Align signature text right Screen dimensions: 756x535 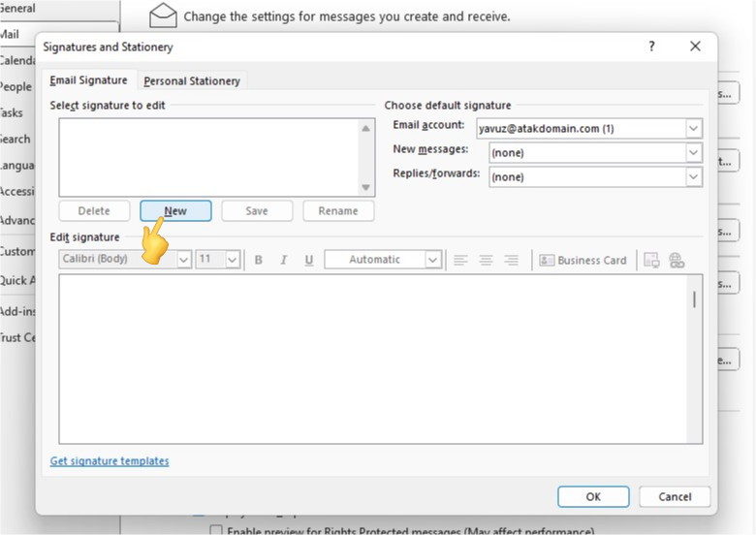point(511,261)
